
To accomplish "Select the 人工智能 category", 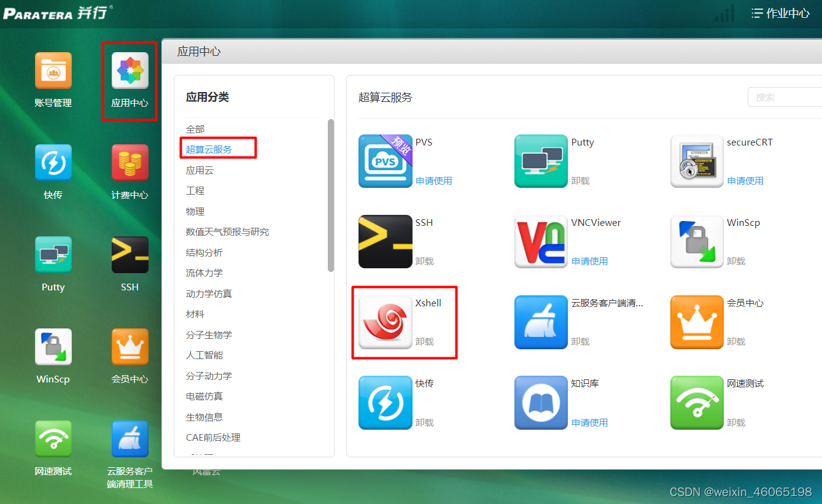I will pyautogui.click(x=204, y=355).
